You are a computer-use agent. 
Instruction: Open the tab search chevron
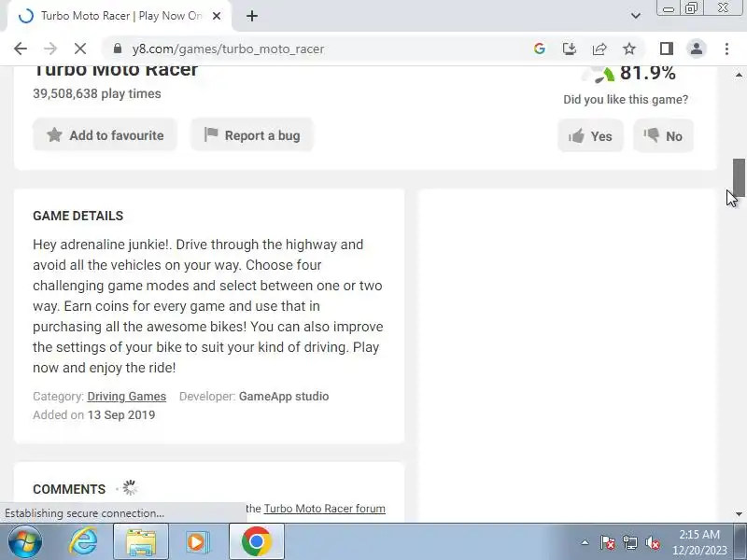tap(636, 16)
